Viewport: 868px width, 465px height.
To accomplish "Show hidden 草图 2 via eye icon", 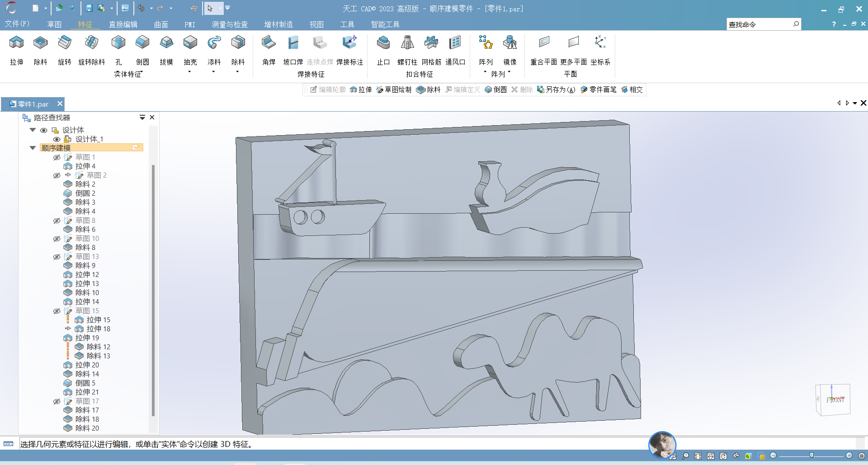I will tap(57, 175).
